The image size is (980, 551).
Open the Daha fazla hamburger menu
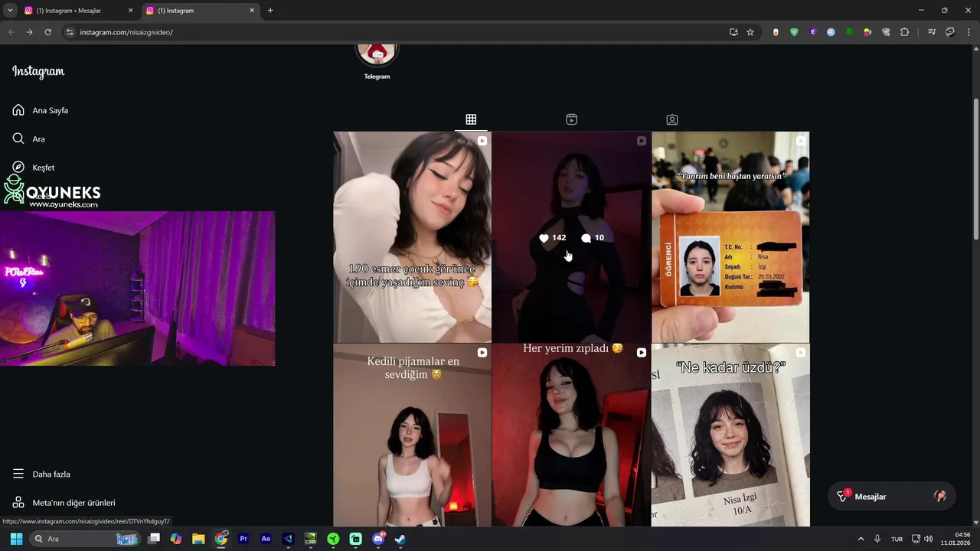(x=18, y=474)
